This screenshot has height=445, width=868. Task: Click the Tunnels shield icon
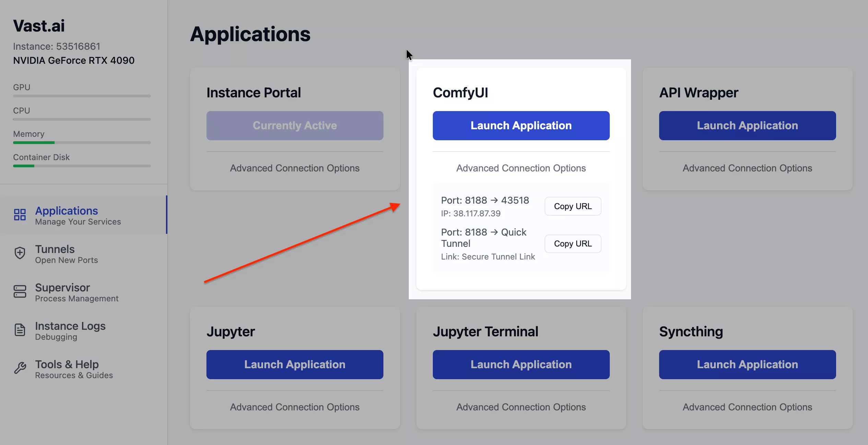[x=20, y=253]
